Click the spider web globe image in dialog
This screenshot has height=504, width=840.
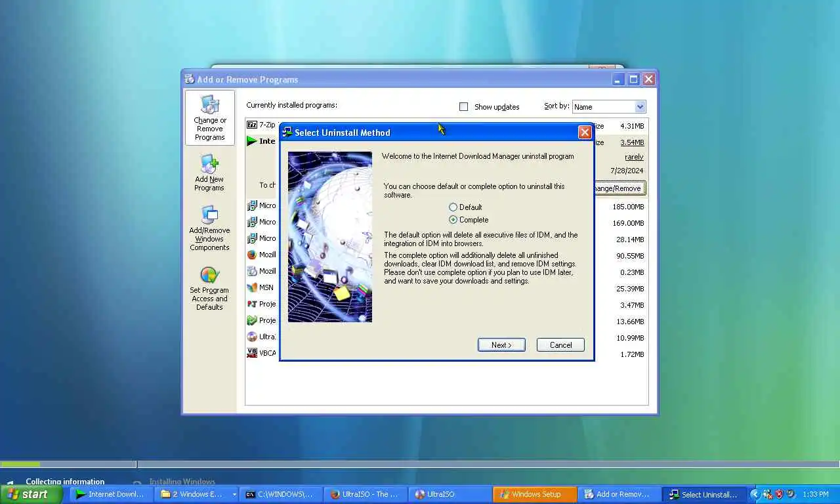pyautogui.click(x=330, y=237)
